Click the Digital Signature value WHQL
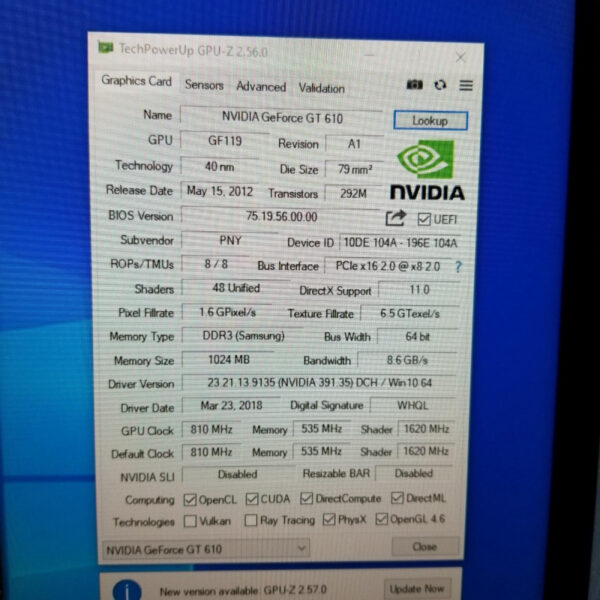 coord(412,405)
